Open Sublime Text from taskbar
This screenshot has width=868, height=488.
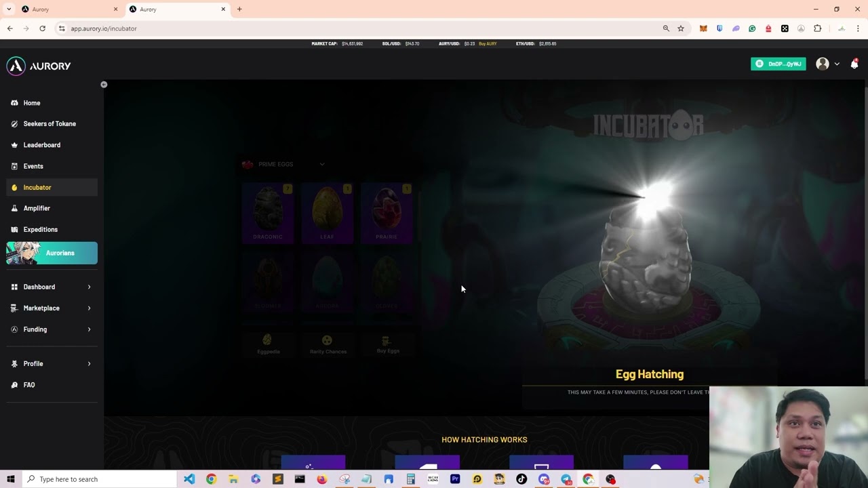277,479
